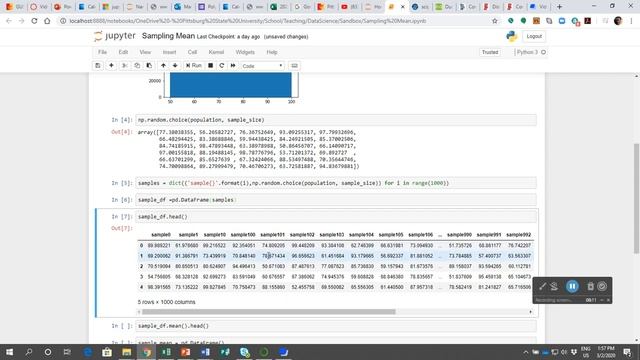Delete the recording with the trash icon
This screenshot has width=640, height=360.
tap(590, 287)
